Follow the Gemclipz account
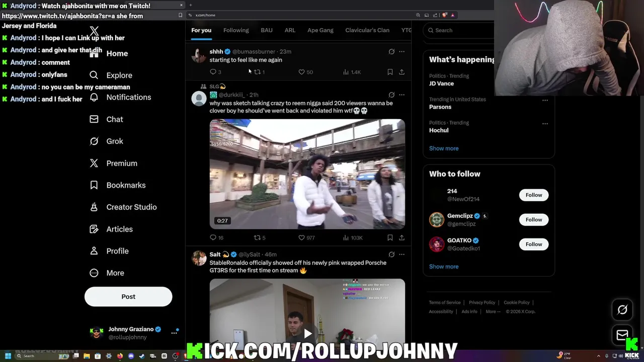Viewport: 644px width, 362px height. click(x=534, y=220)
